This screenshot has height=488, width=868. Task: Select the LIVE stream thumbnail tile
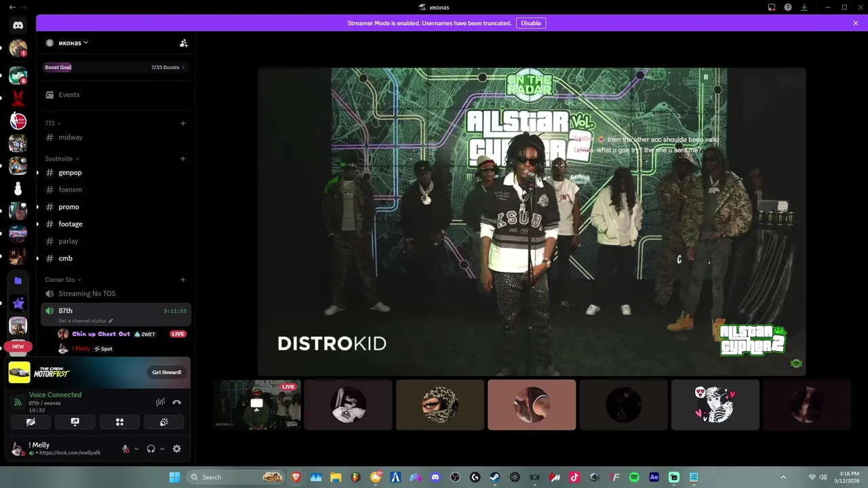point(257,405)
